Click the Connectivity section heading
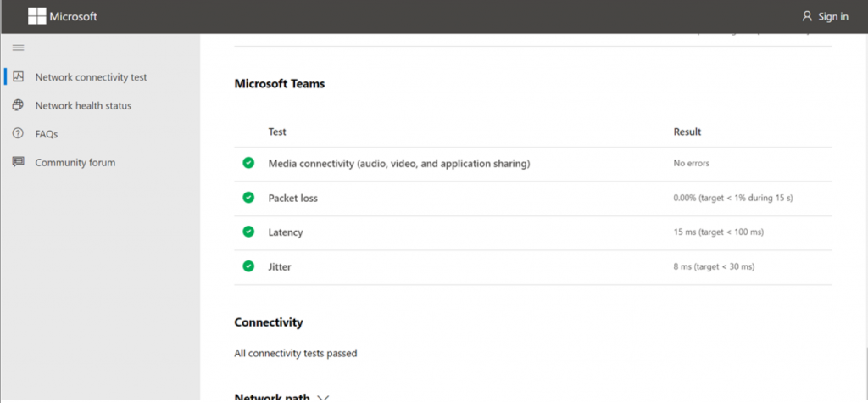The height and width of the screenshot is (403, 868). click(269, 322)
